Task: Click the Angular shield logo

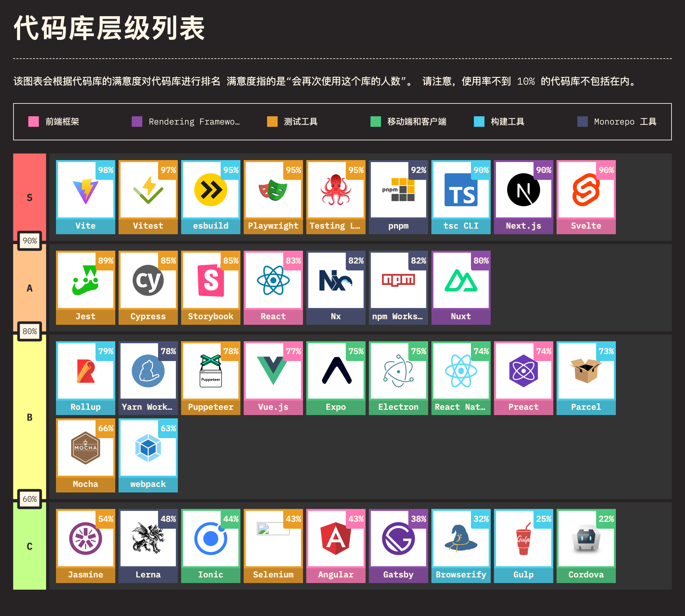Action: (x=335, y=539)
